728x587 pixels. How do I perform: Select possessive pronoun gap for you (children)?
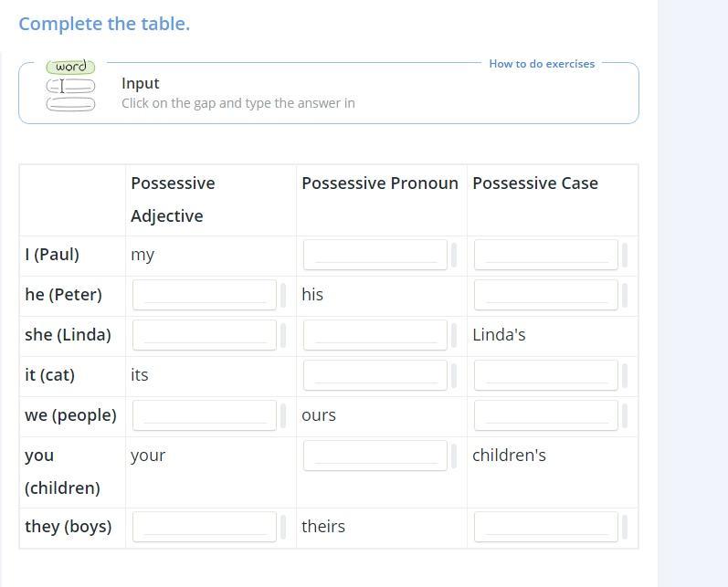(375, 456)
